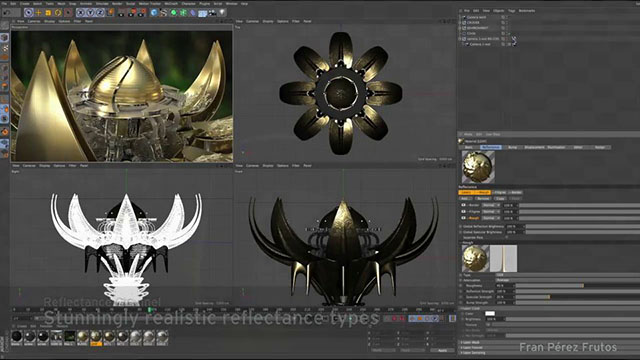The height and width of the screenshot is (360, 640).
Task: Click the Camera object icon
Action: (x=212, y=13)
